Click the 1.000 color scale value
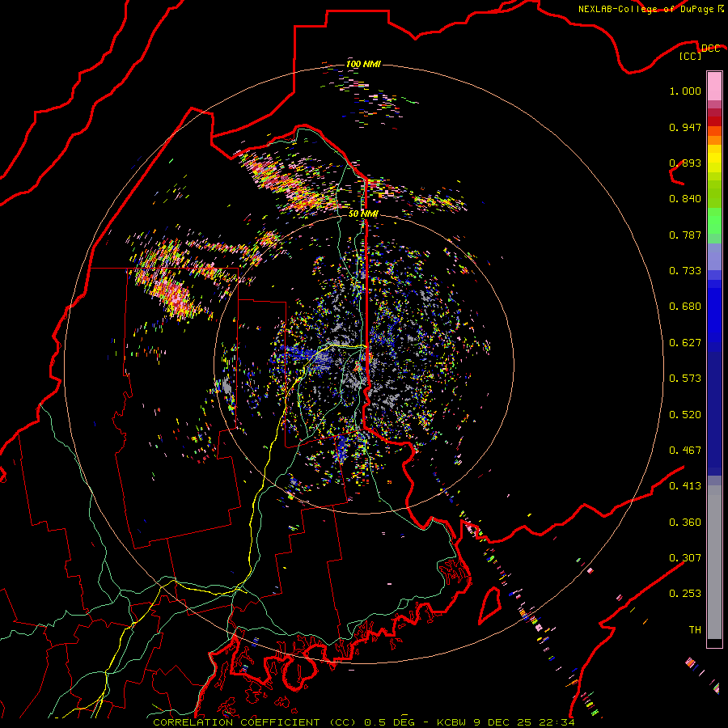This screenshot has height=728, width=728. coord(685,91)
